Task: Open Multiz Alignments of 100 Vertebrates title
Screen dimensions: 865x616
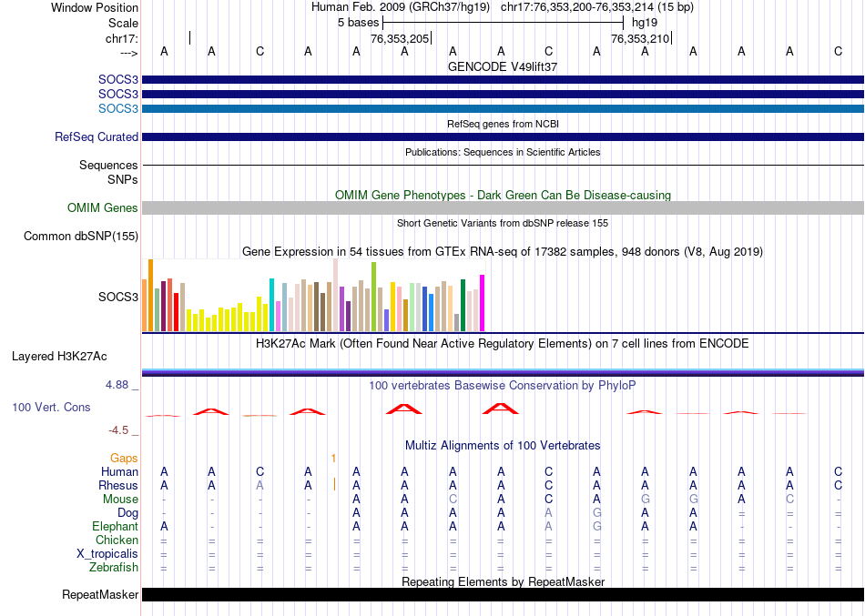Action: pyautogui.click(x=503, y=446)
